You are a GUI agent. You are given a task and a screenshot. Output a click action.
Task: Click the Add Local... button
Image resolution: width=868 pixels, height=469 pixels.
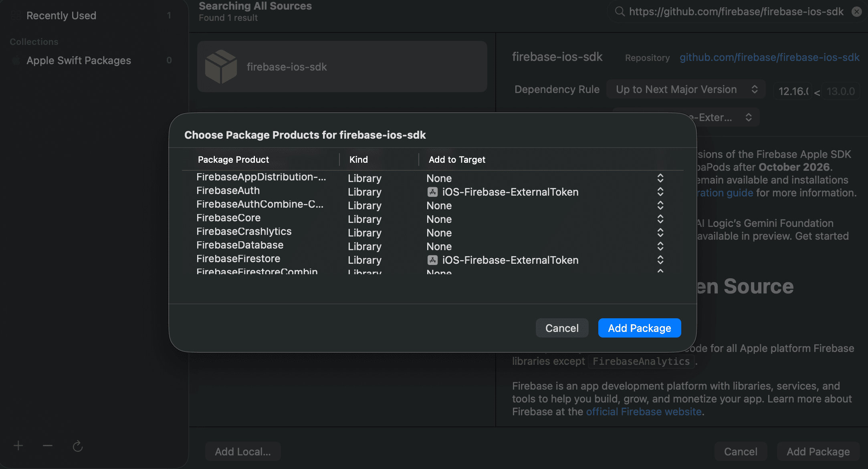(x=243, y=452)
